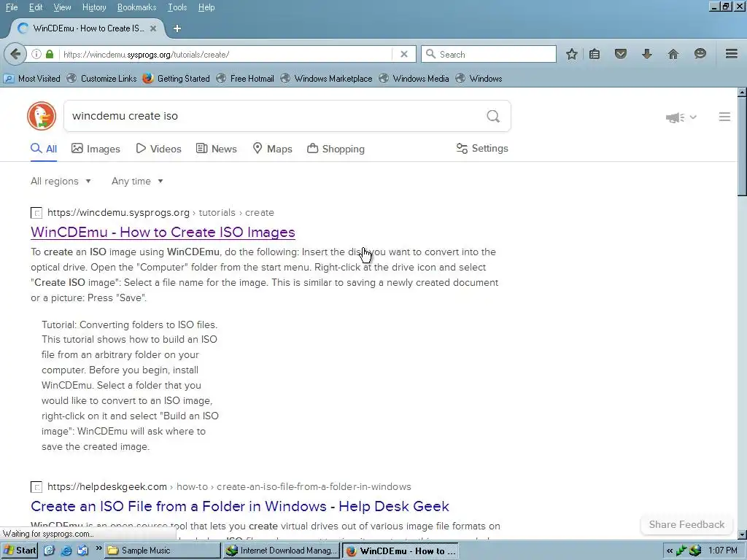Open the DuckDuckGo megaphone dropdown
This screenshot has height=560, width=747.
click(x=681, y=117)
